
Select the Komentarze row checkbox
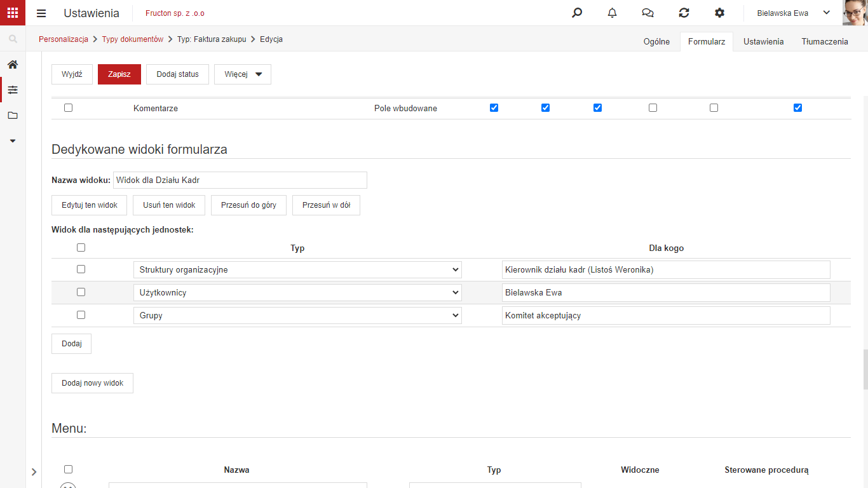[x=68, y=108]
